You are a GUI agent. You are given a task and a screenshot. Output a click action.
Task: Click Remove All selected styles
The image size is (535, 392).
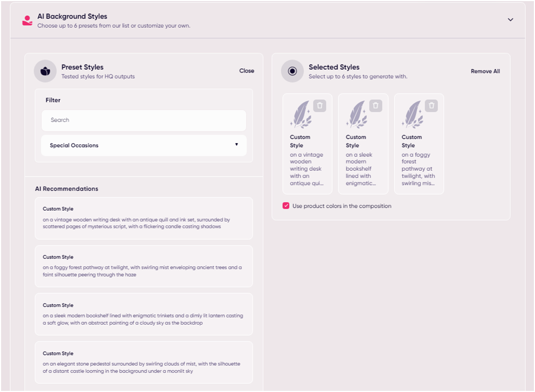point(485,71)
